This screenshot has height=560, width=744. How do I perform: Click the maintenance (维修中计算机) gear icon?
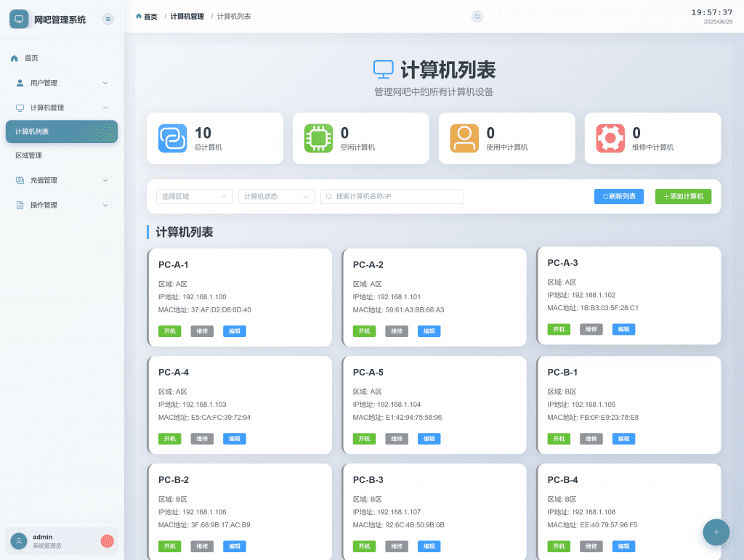coord(610,138)
